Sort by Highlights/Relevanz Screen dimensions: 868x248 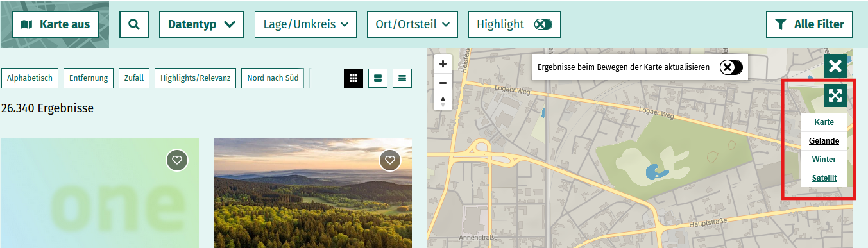(196, 78)
